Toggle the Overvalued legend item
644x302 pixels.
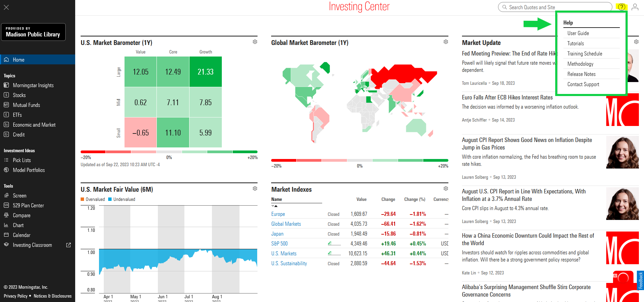click(93, 200)
